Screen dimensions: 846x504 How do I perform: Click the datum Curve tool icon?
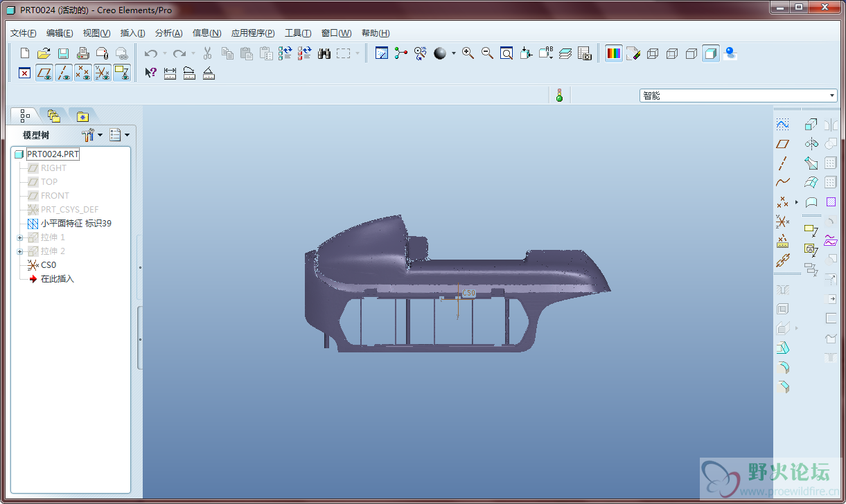pyautogui.click(x=782, y=183)
